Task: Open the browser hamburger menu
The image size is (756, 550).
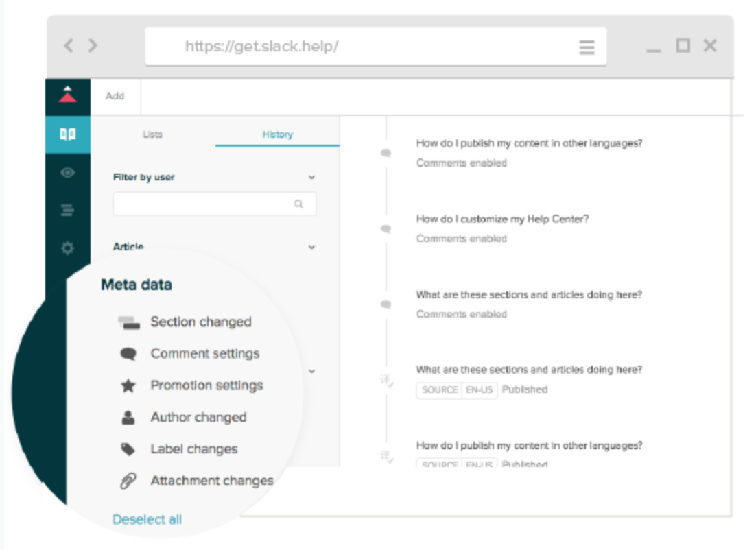Action: [x=587, y=47]
